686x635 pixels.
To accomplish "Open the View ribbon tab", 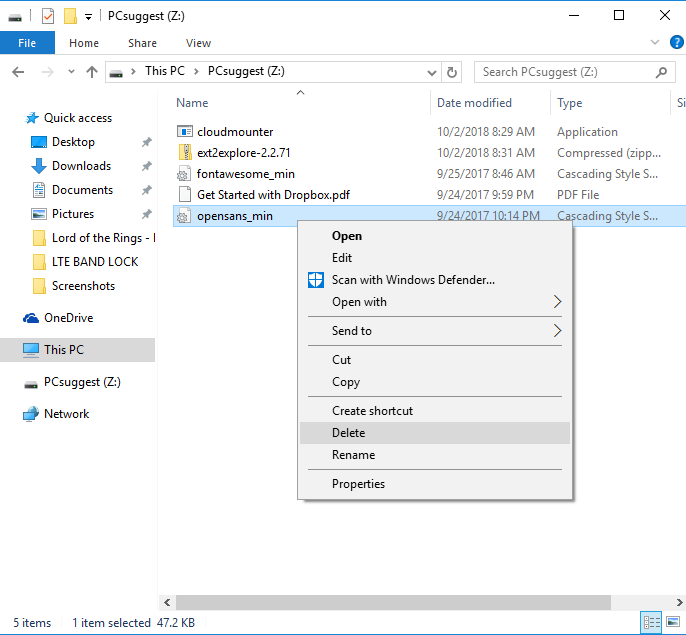I will (x=198, y=43).
